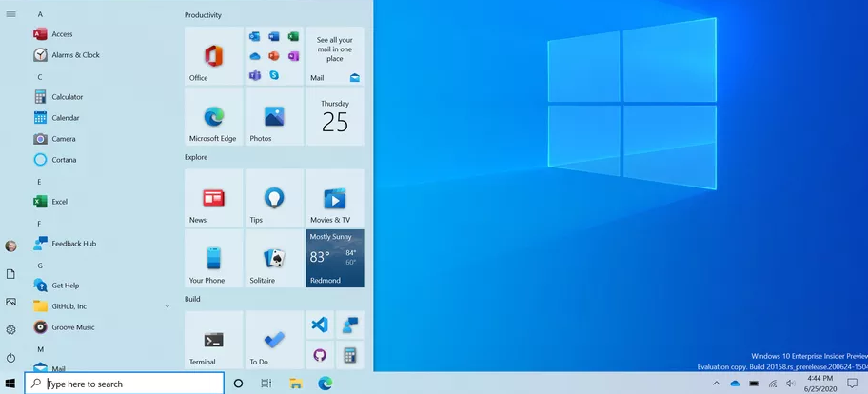Show hidden system tray icons
The image size is (868, 394).
[x=717, y=383]
